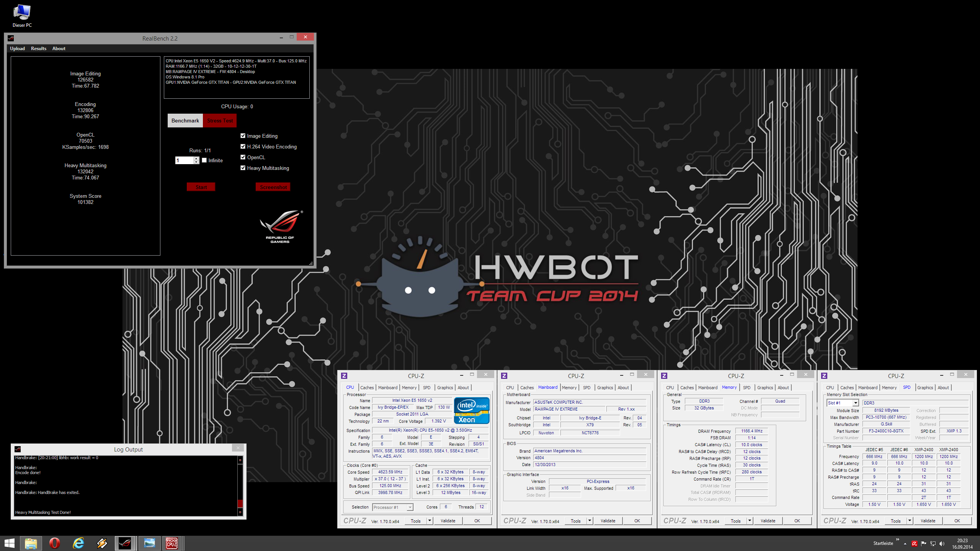Screen dimensions: 980x551
Task: Open Tools dropdown arrow in CPU-Z Motherboard window
Action: click(590, 521)
